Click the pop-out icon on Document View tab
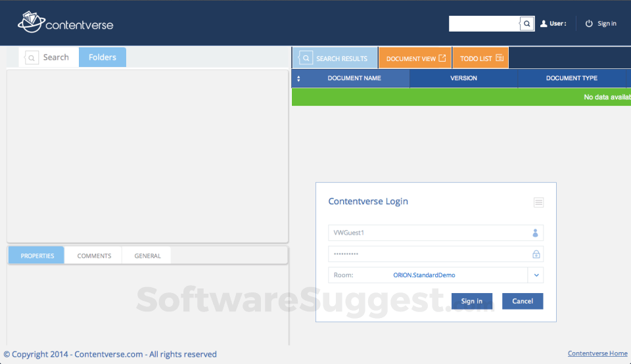Image resolution: width=631 pixels, height=364 pixels. click(442, 58)
